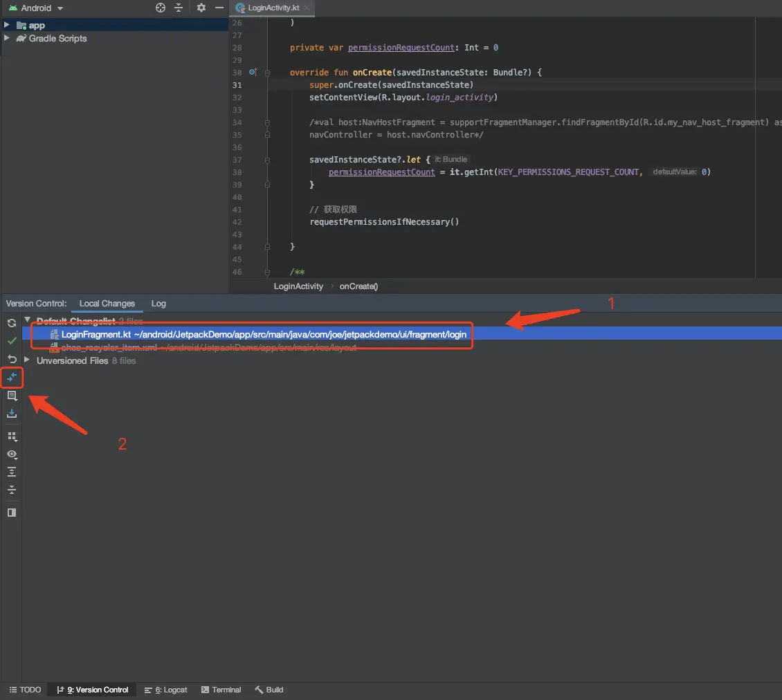Click Collapse All icon in Project panel header
The height and width of the screenshot is (700, 782).
coord(178,8)
